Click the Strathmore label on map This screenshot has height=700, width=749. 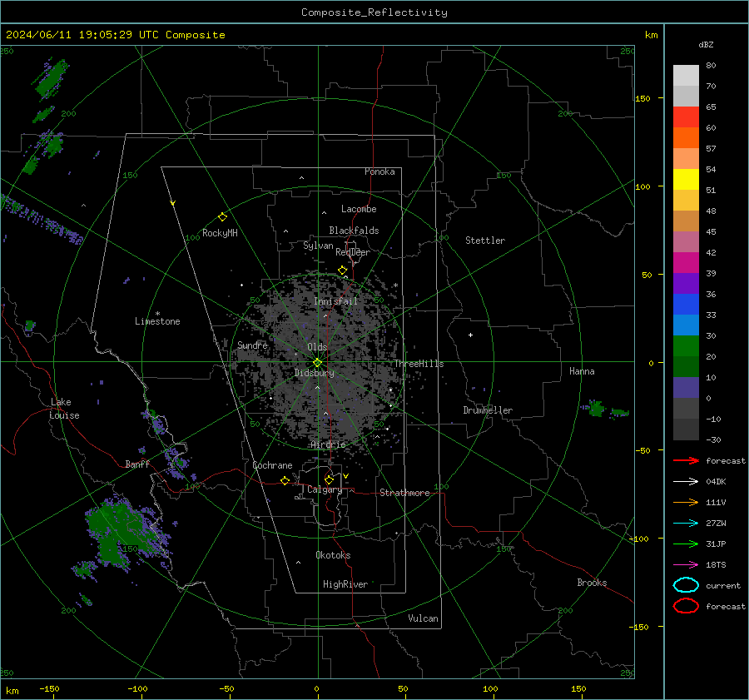tap(404, 493)
